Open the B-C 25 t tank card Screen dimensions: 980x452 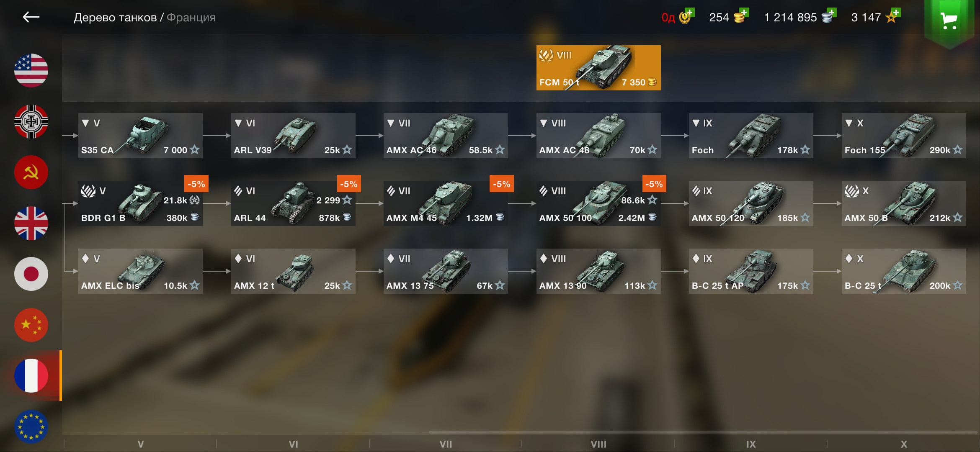[x=904, y=271]
